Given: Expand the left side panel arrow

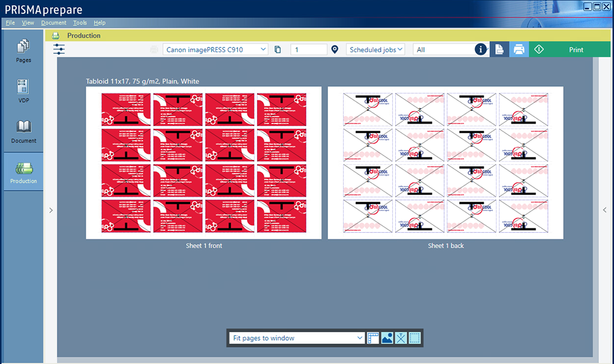Looking at the screenshot, I should (x=51, y=210).
